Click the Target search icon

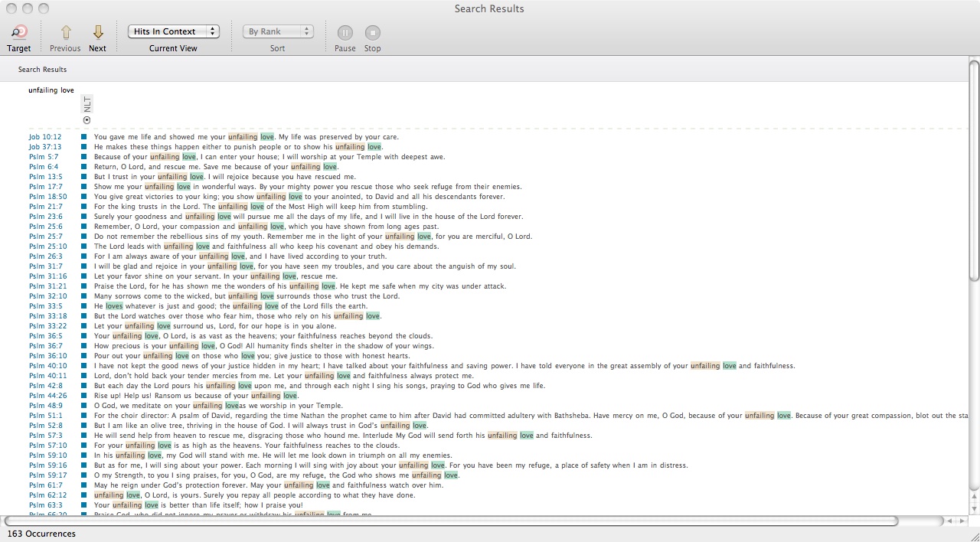coord(19,32)
